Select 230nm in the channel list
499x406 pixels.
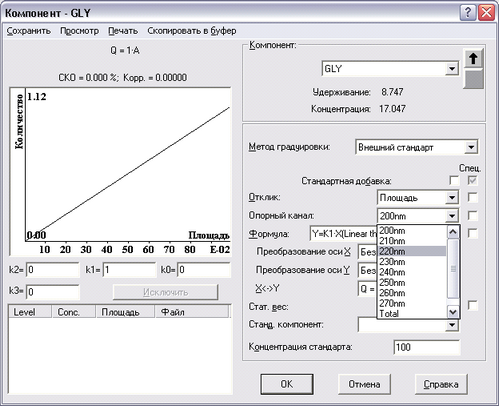point(412,262)
